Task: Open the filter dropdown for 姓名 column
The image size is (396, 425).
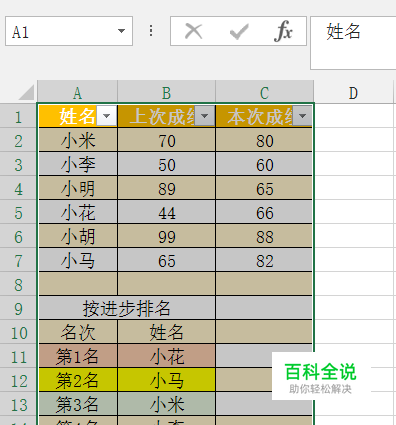Action: coord(107,116)
